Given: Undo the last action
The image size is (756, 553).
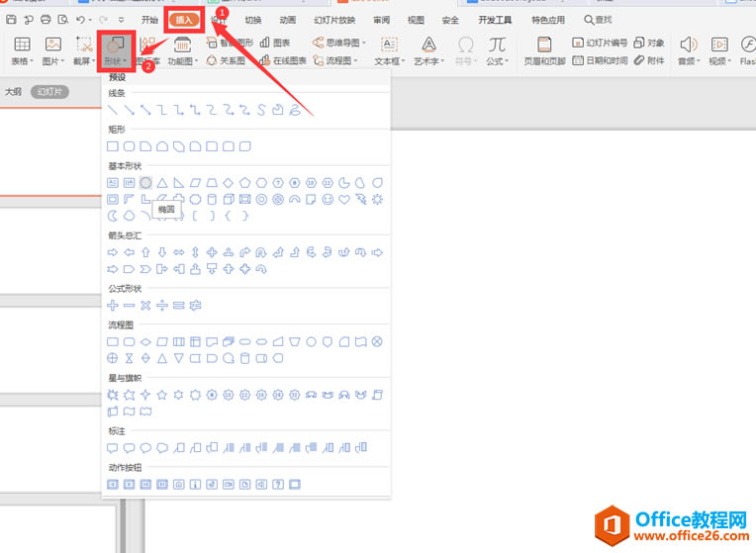Looking at the screenshot, I should coord(80,20).
